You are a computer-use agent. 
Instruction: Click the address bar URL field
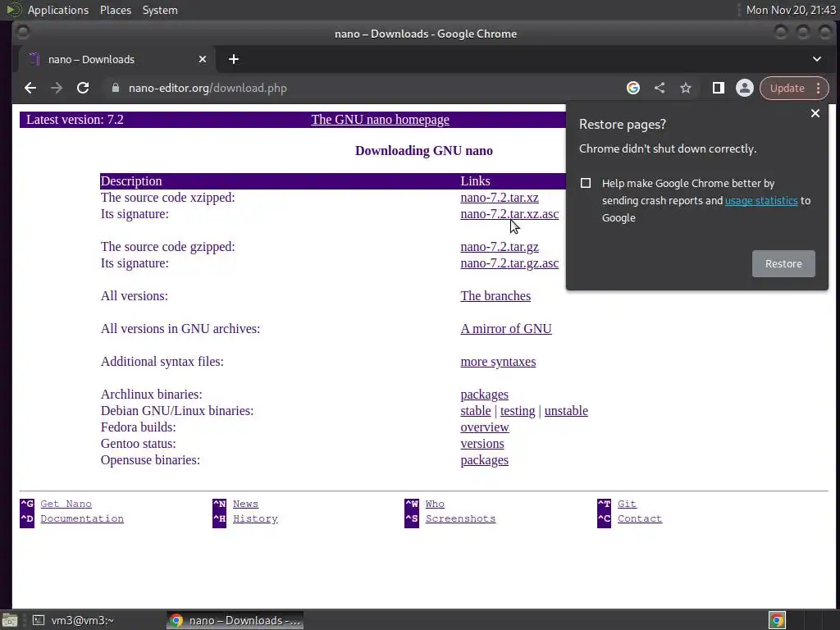point(364,89)
